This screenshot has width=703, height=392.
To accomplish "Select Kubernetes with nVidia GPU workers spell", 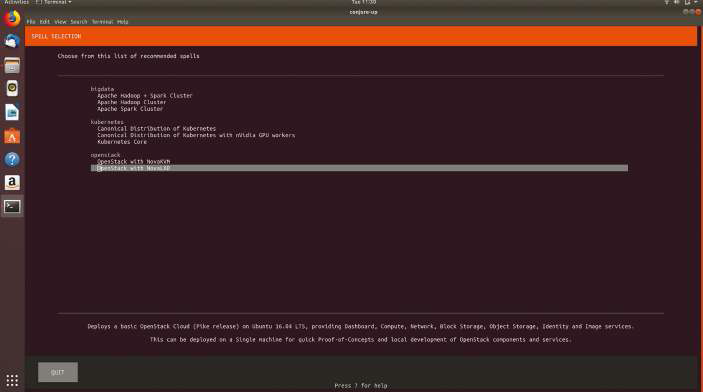I will [196, 135].
